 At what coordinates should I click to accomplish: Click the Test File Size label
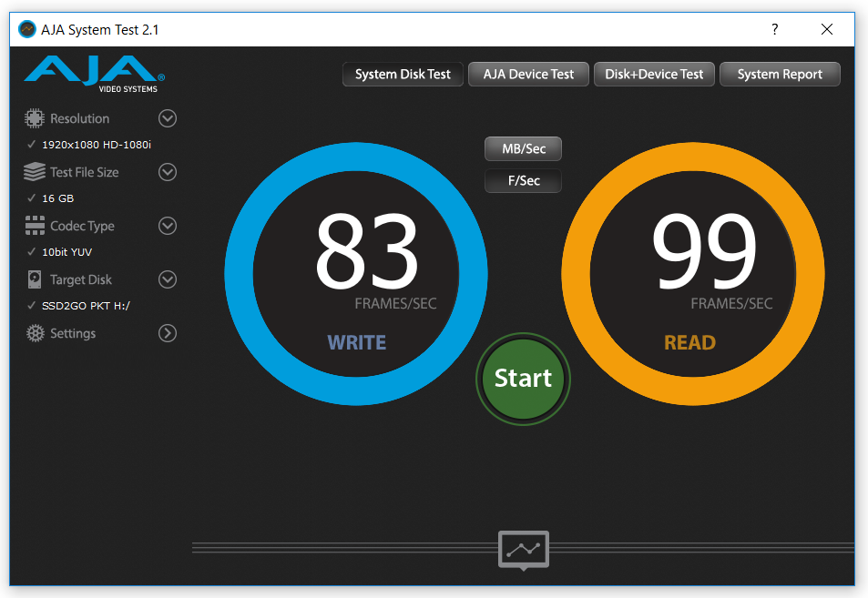click(84, 172)
